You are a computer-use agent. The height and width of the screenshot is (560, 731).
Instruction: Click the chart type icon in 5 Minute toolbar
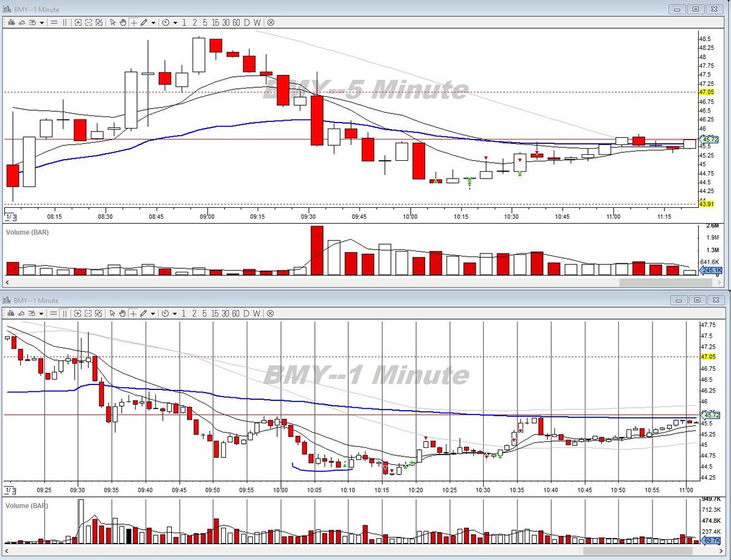(x=10, y=22)
